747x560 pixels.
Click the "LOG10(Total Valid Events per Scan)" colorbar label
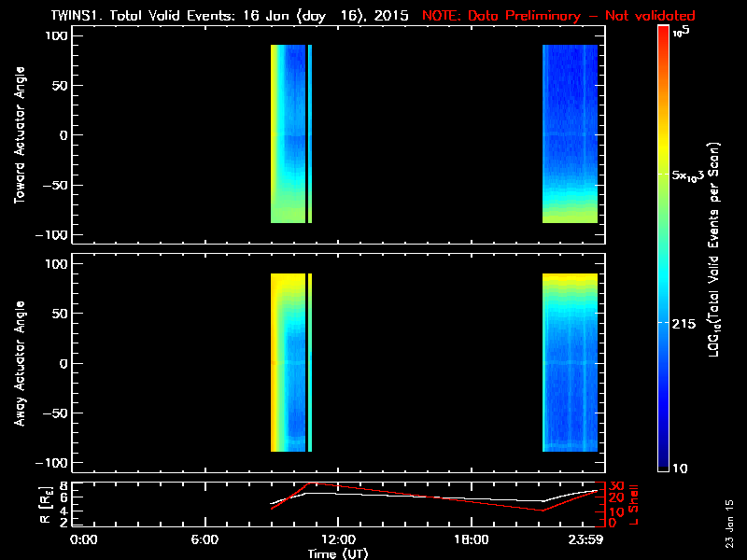(x=717, y=250)
